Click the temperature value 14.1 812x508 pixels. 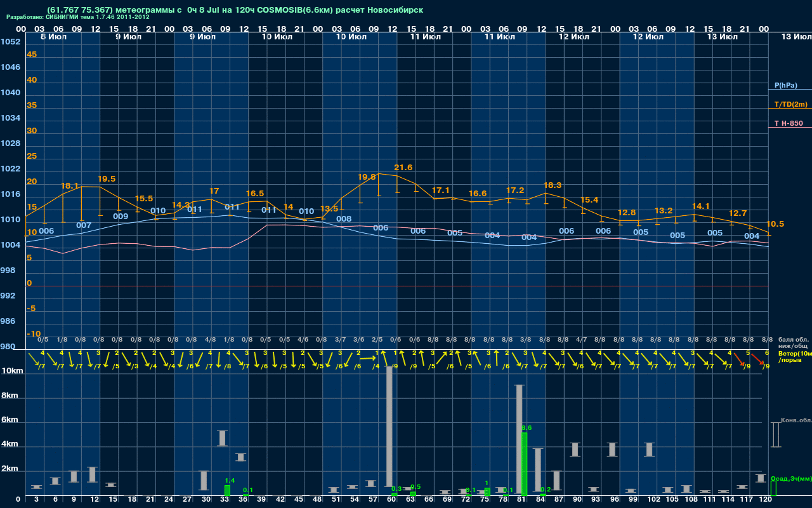point(701,206)
